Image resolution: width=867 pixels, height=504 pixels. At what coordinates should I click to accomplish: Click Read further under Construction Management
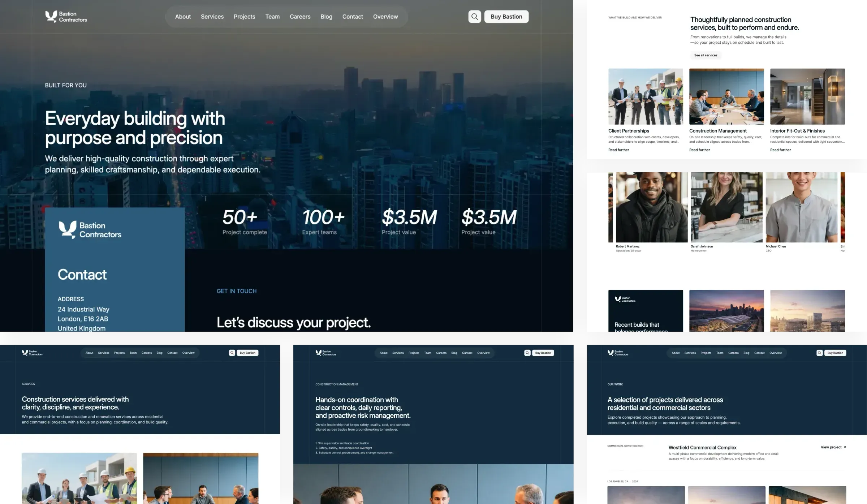point(699,150)
